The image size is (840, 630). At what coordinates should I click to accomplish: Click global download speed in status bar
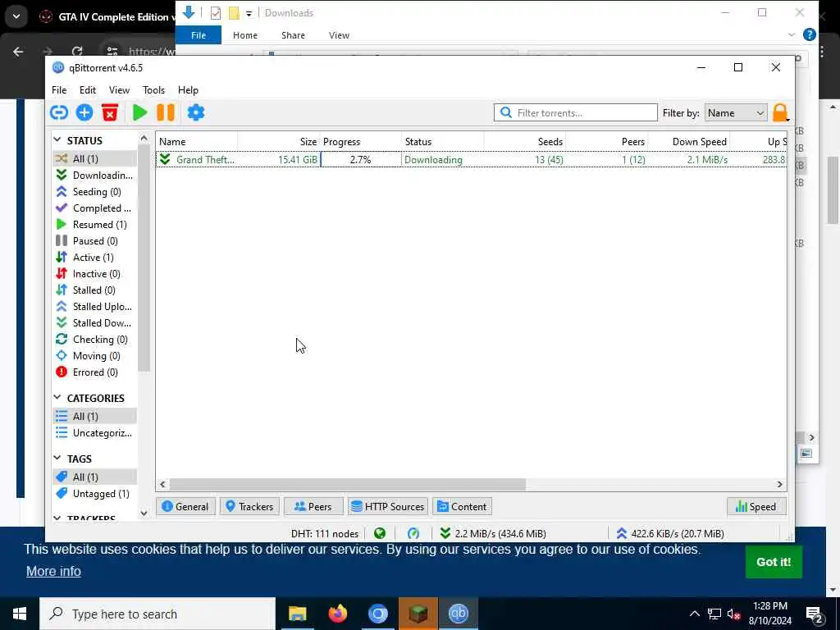(492, 533)
